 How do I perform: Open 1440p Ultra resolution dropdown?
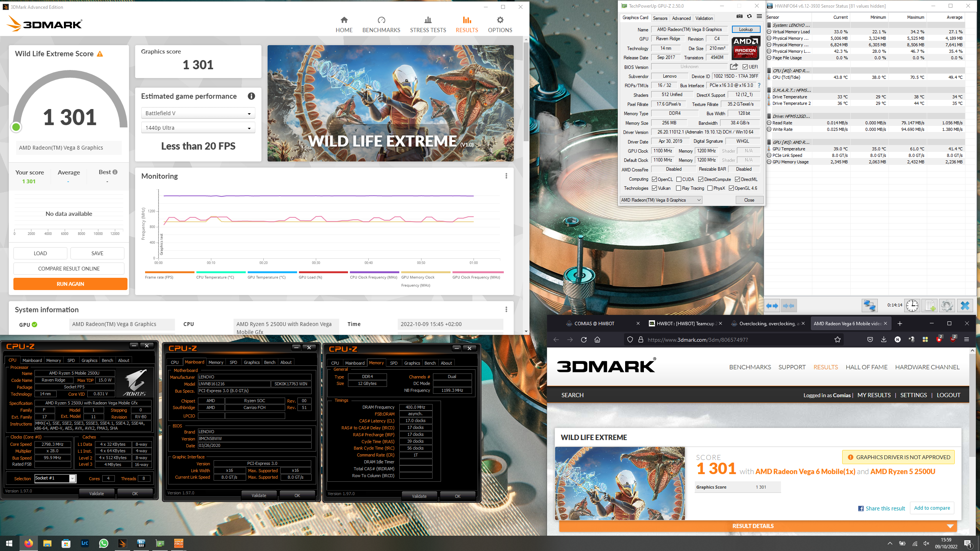198,128
